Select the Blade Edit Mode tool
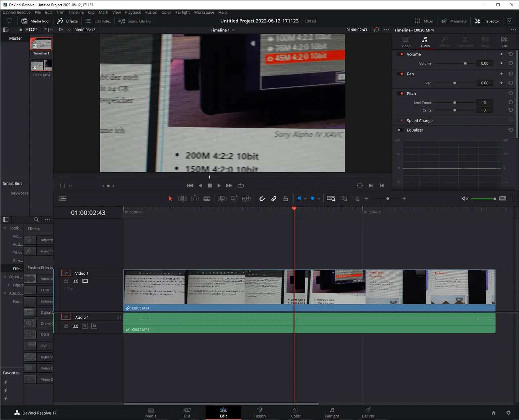This screenshot has width=519, height=420. point(207,199)
